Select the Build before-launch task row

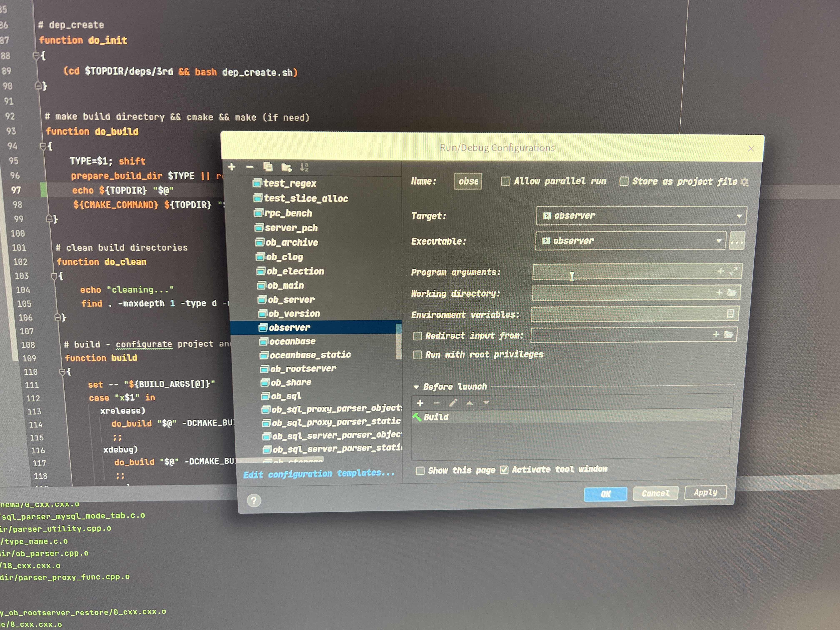click(572, 417)
